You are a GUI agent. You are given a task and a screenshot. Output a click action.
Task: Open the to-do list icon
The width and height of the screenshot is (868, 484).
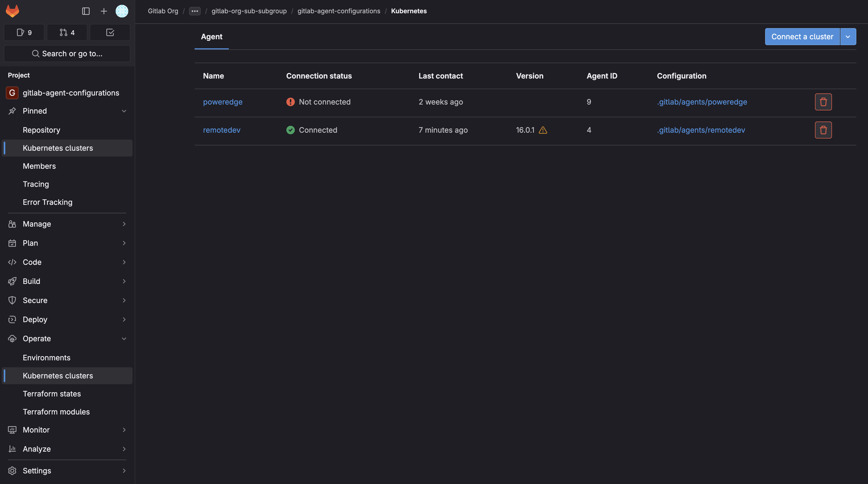110,32
